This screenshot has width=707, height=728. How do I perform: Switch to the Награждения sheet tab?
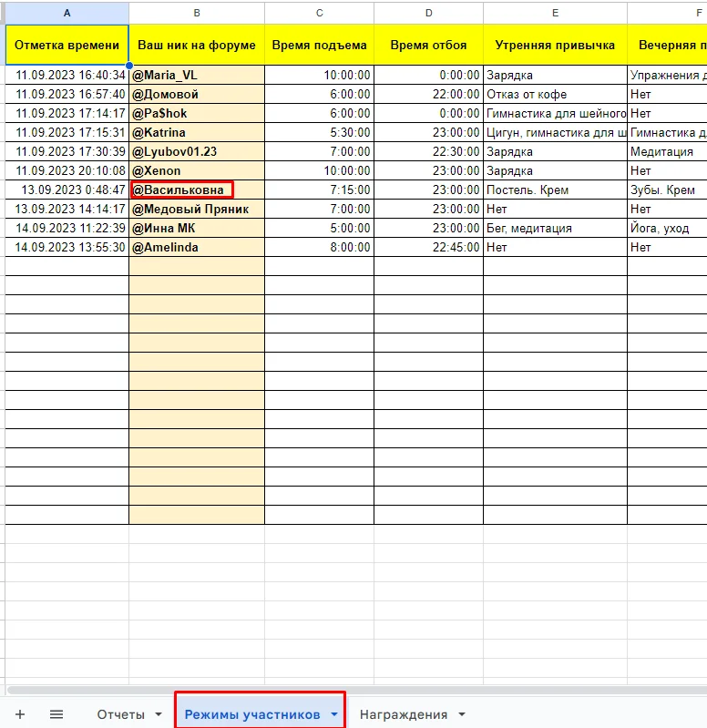404,714
